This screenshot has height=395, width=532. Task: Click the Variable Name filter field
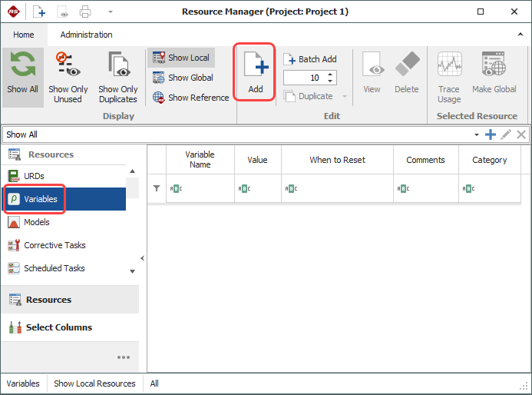202,188
